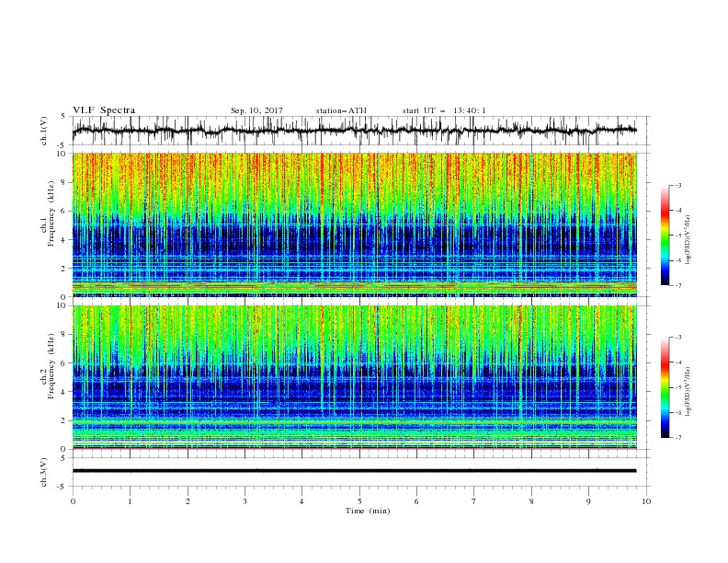The height and width of the screenshot is (563, 728).
Task: Click the time axis tick "8"
Action: [x=531, y=501]
